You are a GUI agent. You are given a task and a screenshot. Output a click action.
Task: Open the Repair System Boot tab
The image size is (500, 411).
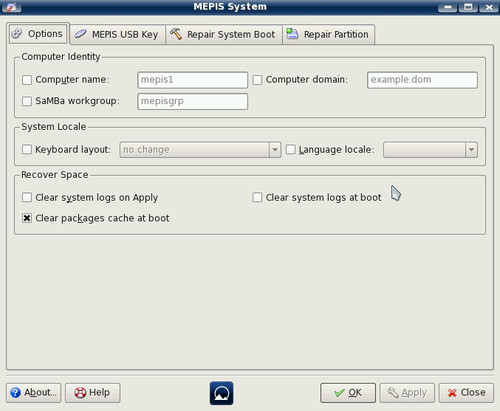coord(224,34)
